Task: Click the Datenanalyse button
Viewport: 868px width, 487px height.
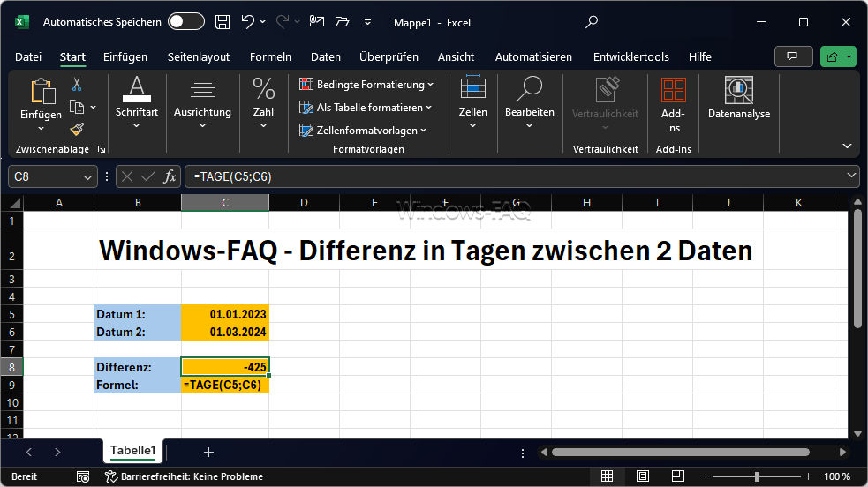Action: (x=739, y=99)
